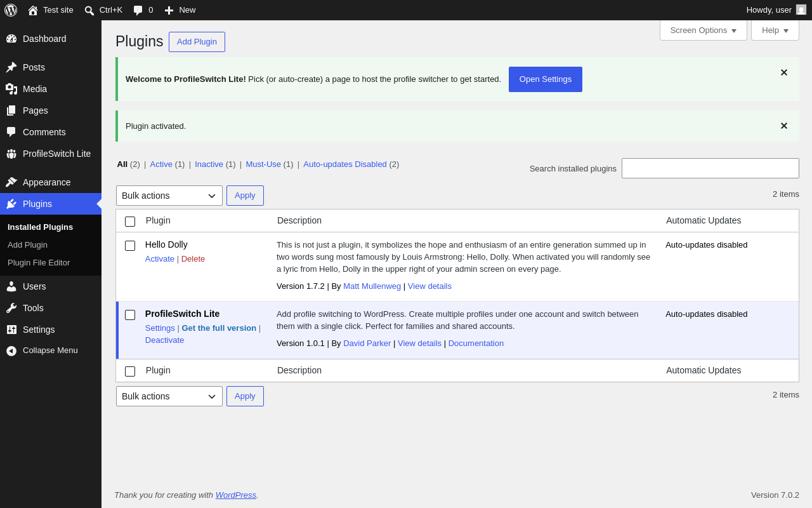Click Get the full version link
This screenshot has width=812, height=508.
click(x=219, y=328)
